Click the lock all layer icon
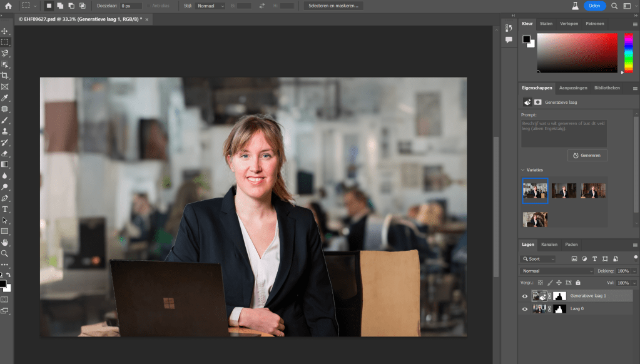The width and height of the screenshot is (640, 364). [577, 283]
